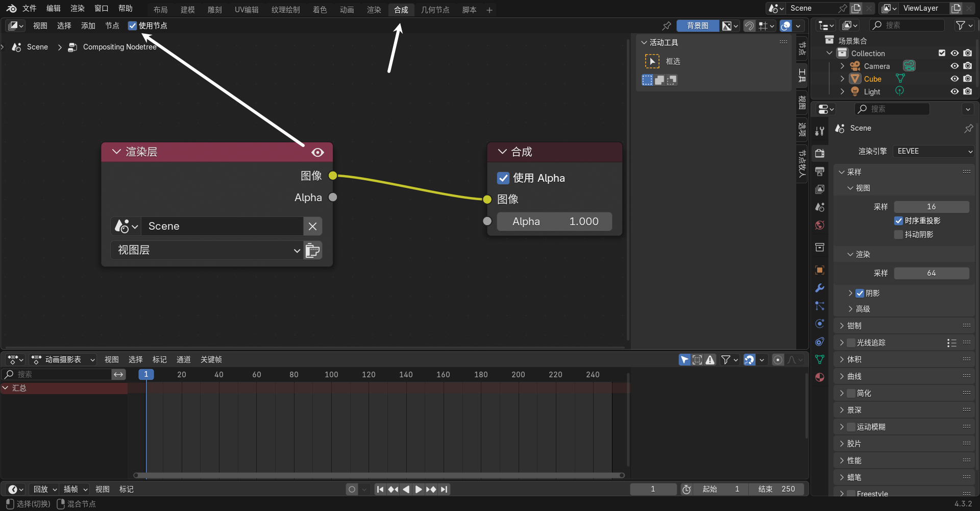Switch to the Geometry Nodes workspace tab

435,10
